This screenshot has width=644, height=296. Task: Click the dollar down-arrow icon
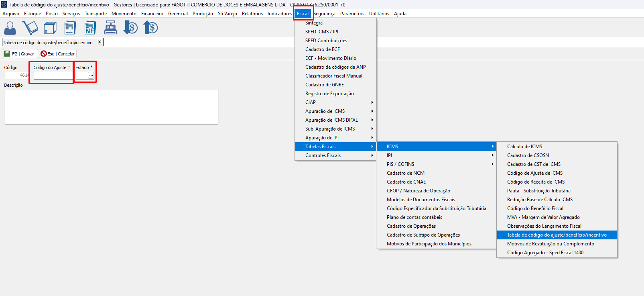coord(130,28)
